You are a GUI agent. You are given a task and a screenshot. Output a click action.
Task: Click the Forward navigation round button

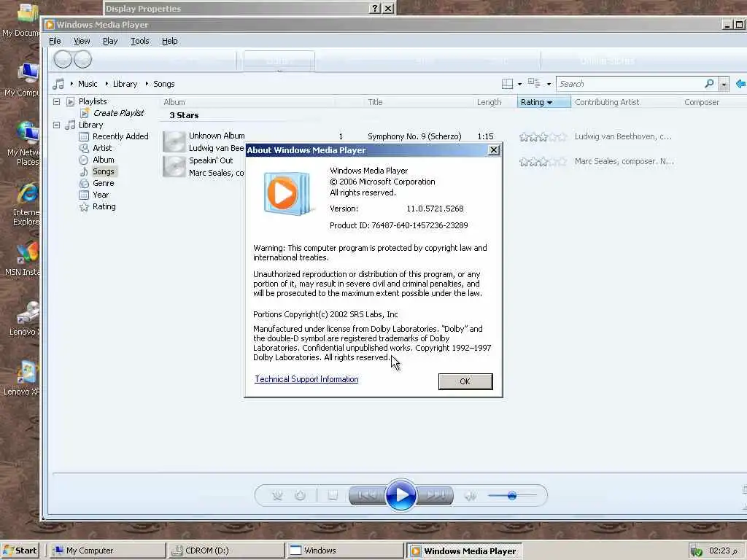pos(82,60)
